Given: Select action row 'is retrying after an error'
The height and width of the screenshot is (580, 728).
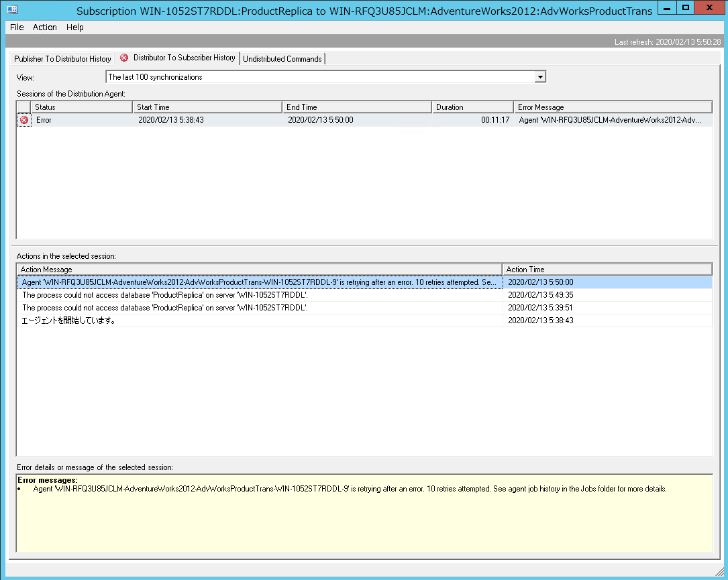Looking at the screenshot, I should (x=364, y=282).
